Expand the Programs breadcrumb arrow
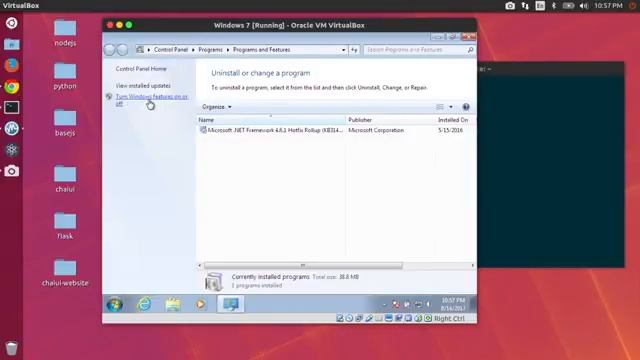Screen dimensions: 640x360 (x=228, y=50)
